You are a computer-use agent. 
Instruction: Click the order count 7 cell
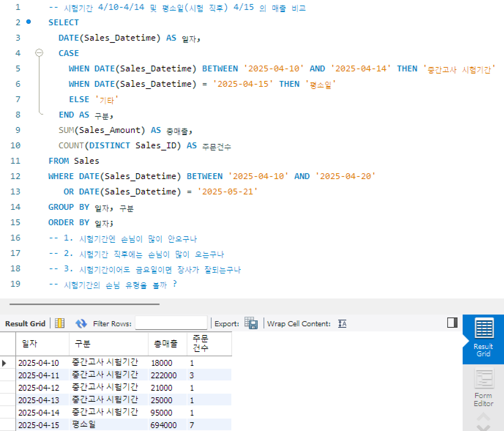point(209,425)
